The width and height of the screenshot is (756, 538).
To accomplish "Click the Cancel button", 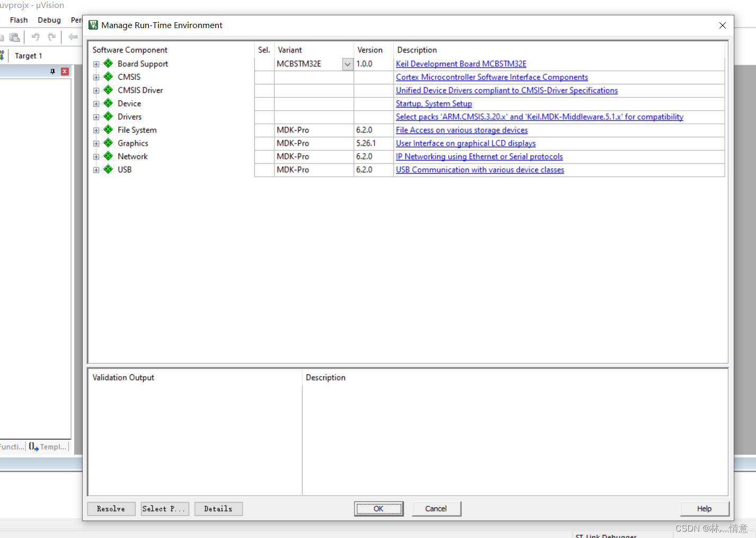I will click(x=436, y=509).
